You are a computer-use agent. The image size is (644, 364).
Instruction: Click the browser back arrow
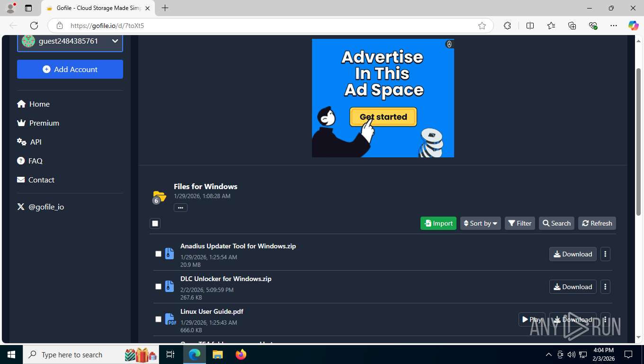point(13,26)
